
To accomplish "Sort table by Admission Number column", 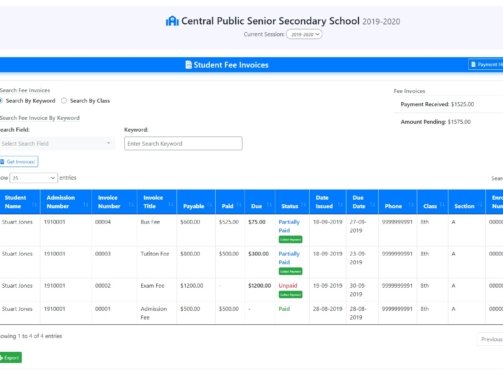I will [x=66, y=202].
